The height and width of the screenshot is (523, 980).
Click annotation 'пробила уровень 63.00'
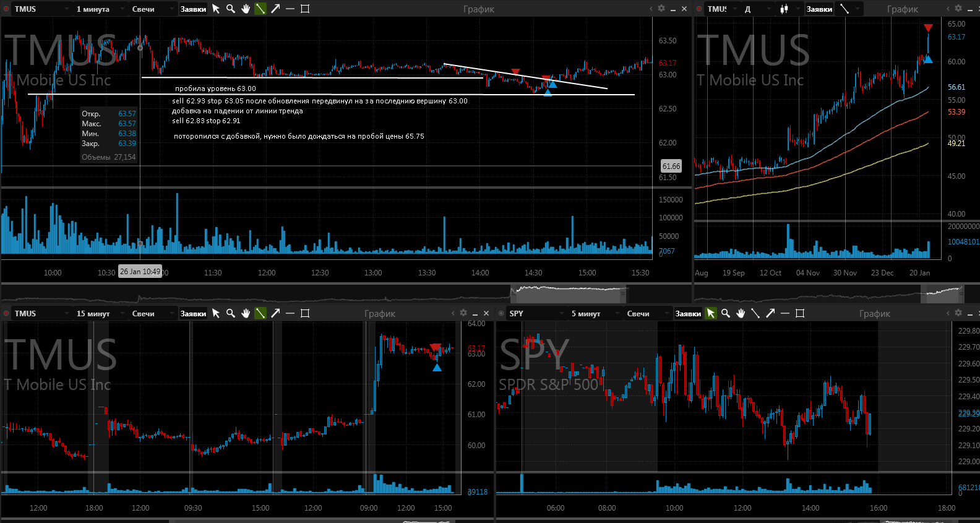pos(215,89)
